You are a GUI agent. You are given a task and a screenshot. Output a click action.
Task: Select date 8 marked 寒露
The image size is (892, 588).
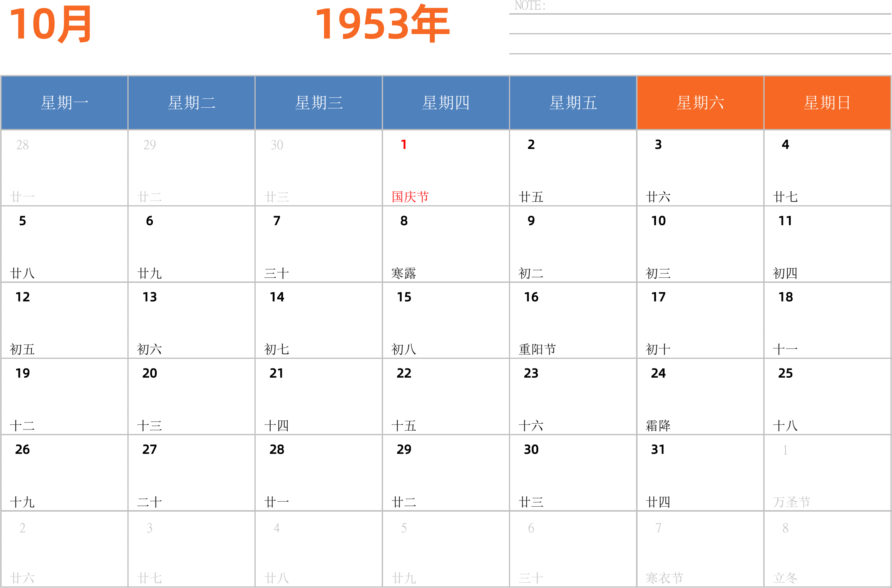(446, 244)
